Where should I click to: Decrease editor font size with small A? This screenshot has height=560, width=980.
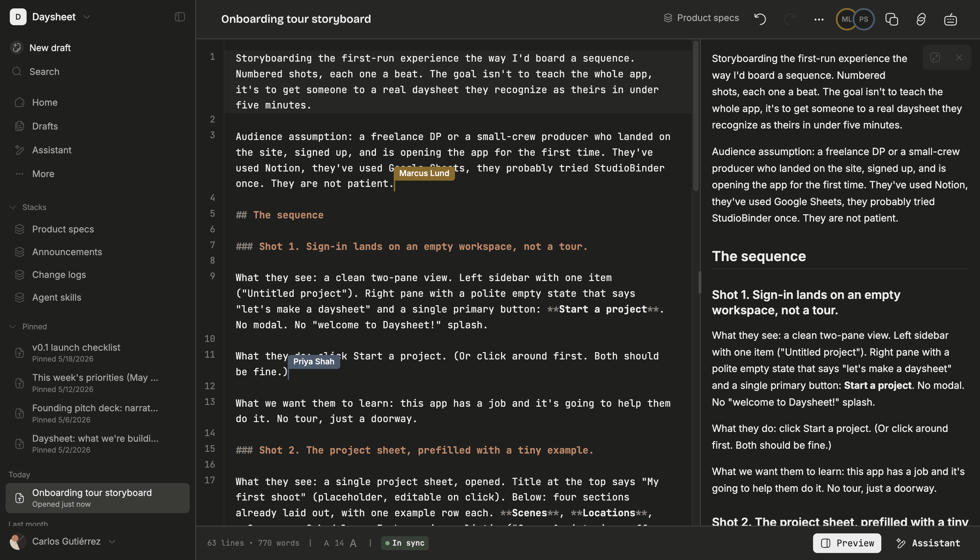pos(326,543)
